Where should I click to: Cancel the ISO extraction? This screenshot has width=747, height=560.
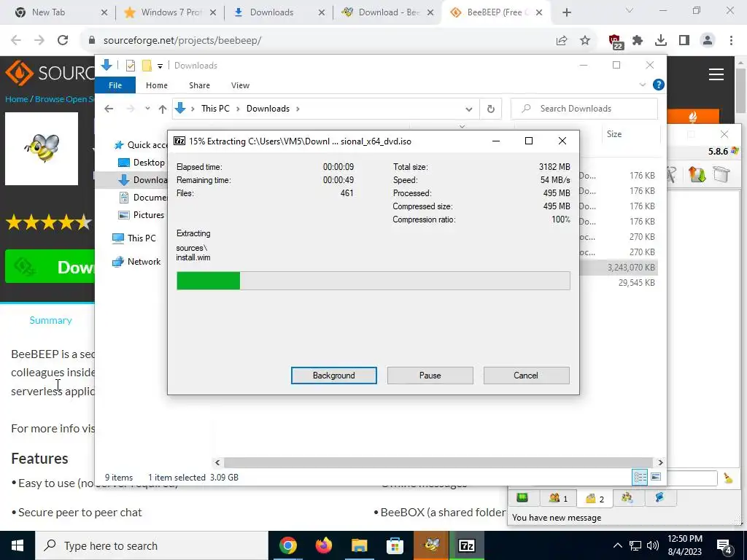[526, 376]
